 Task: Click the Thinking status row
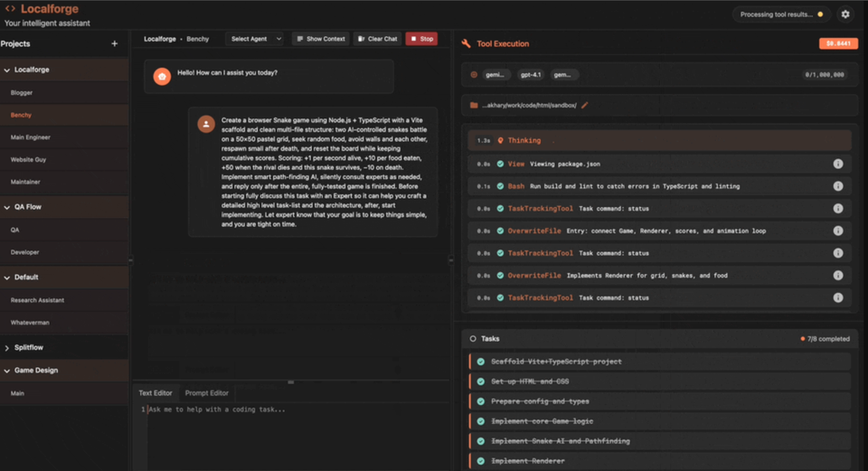(659, 141)
